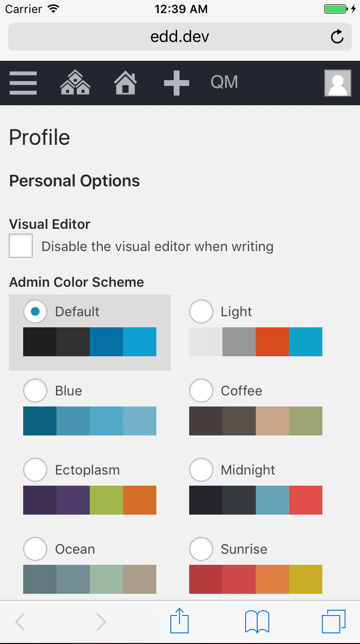The width and height of the screenshot is (360, 644).
Task: Show open Safari tabs
Action: point(333,621)
